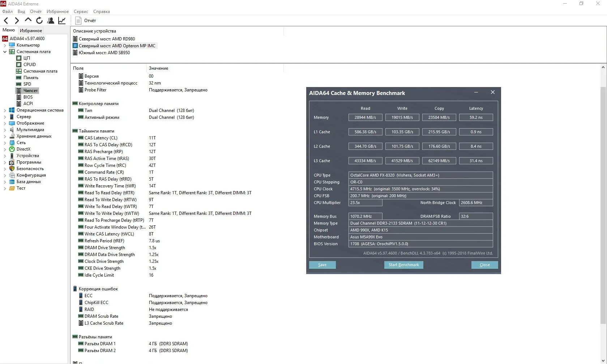Select Северный мост: AMD Opteron MP IMC
Viewport: 607px width, 364px height.
click(114, 46)
